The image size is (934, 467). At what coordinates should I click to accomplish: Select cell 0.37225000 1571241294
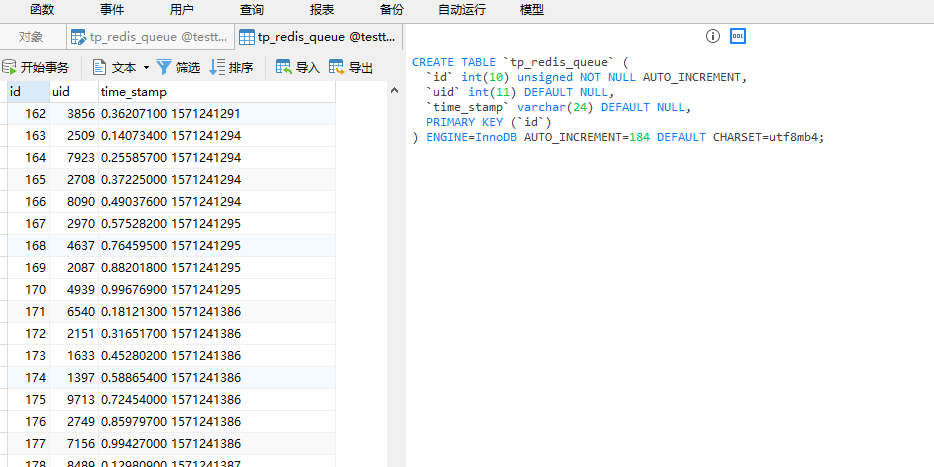point(217,179)
